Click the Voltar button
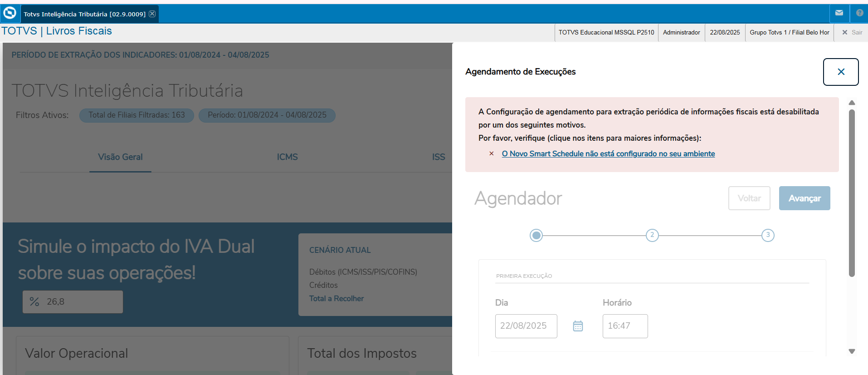868x375 pixels. pyautogui.click(x=749, y=198)
